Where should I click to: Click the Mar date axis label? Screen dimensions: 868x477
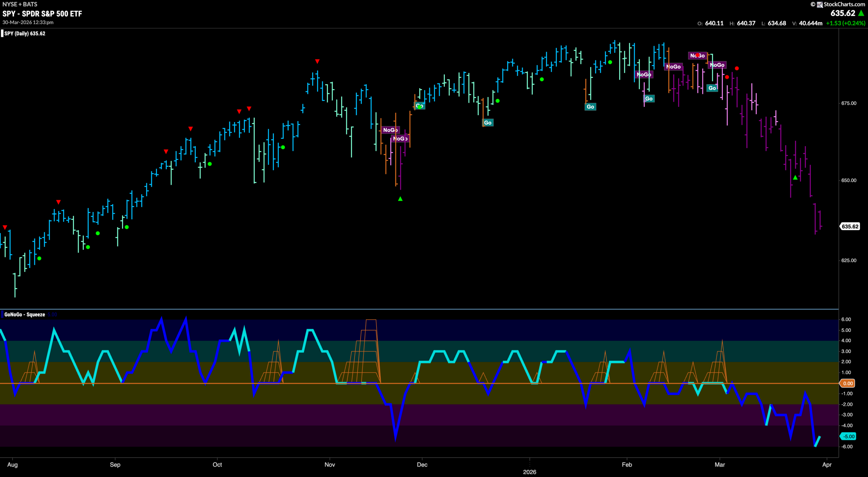[x=719, y=464]
